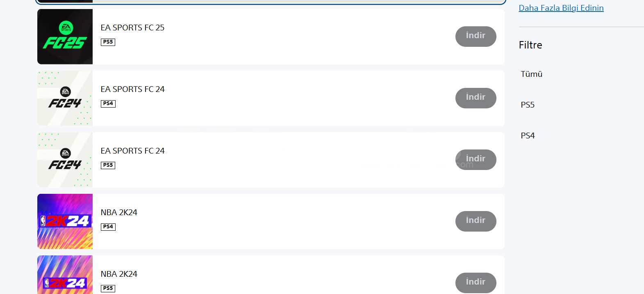
Task: Click the EA SPORTS FC 25 cover thumbnail
Action: point(65,37)
